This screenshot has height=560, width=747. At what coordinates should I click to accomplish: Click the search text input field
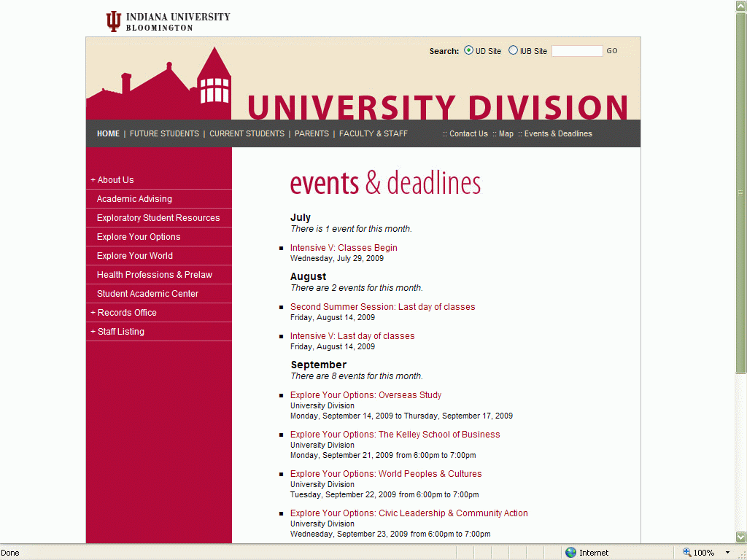[x=577, y=51]
